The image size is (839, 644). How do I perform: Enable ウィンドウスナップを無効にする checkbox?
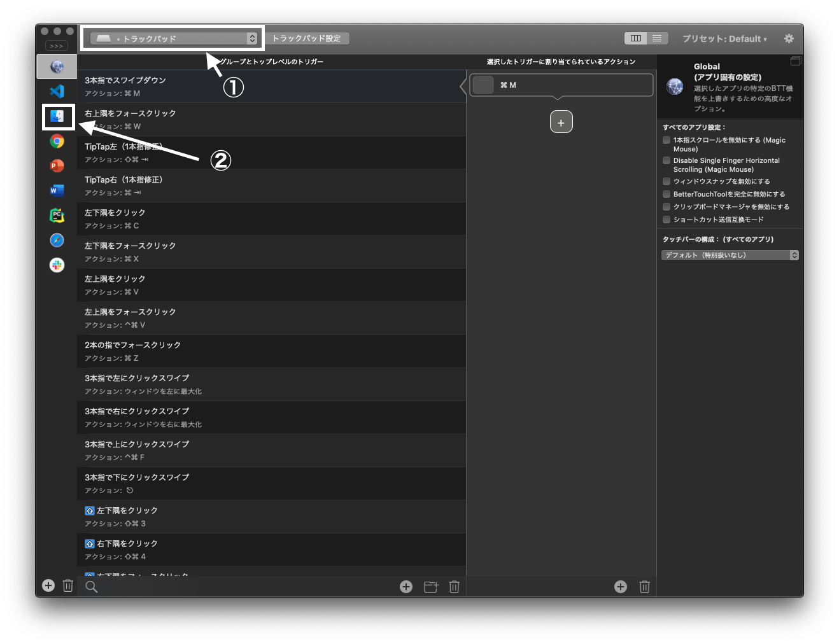tap(666, 181)
